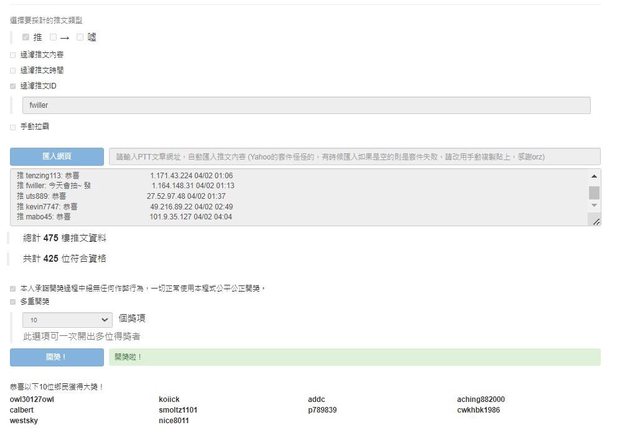Image resolution: width=640 pixels, height=435 pixels.
Task: Check the fairness pledge (本人承諾) checkbox
Action: 12,288
